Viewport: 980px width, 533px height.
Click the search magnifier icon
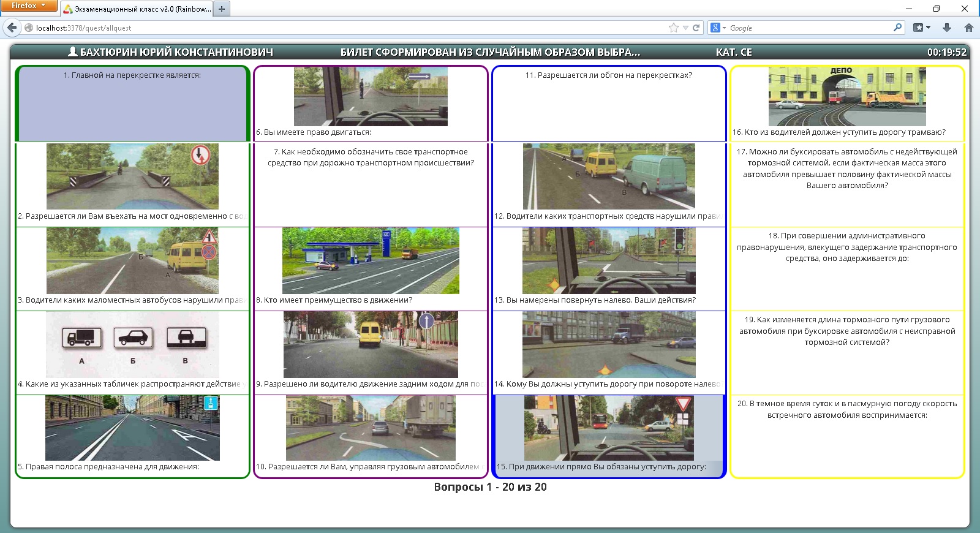pos(898,28)
